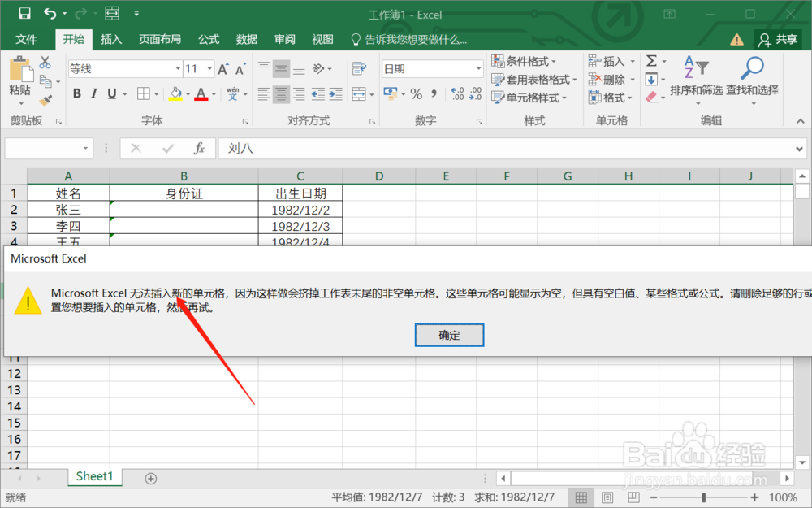Open number format dropdown 日期
Screen dimensions: 812x508
(x=478, y=69)
